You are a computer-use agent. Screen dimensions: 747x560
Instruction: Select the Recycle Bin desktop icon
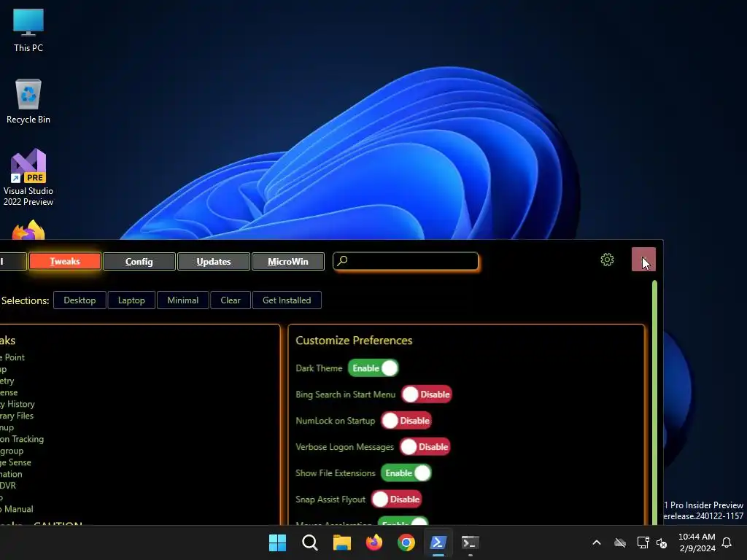[28, 101]
